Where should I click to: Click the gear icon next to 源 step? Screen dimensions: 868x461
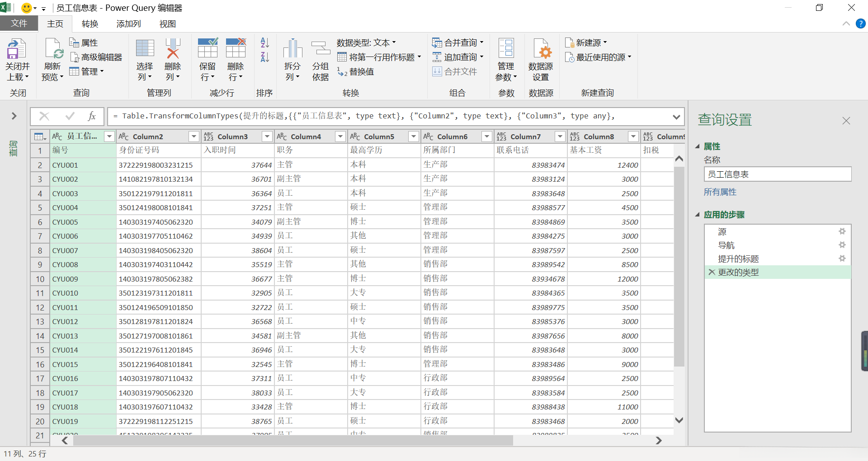[x=842, y=231]
